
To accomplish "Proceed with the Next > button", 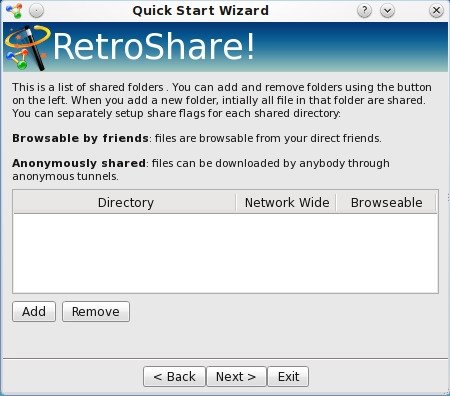I will (236, 377).
